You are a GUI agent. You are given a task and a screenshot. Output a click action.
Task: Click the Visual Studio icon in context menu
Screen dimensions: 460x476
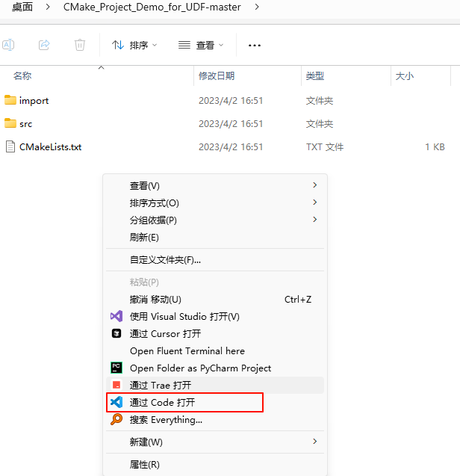[116, 317]
